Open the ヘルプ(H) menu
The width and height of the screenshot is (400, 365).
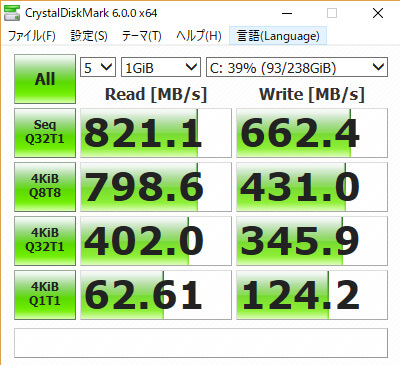pyautogui.click(x=199, y=36)
